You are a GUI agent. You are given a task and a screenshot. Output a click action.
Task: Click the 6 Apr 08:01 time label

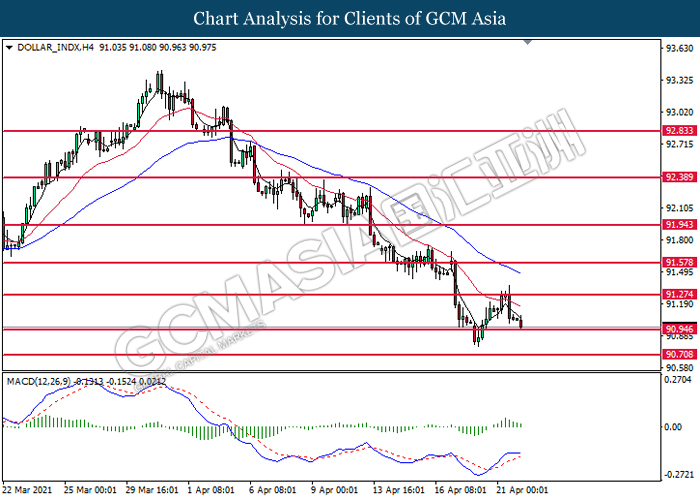click(x=273, y=490)
